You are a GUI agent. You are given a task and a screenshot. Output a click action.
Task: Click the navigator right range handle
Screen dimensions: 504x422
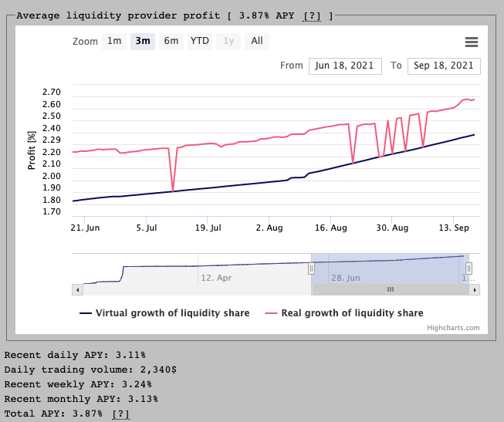point(468,268)
